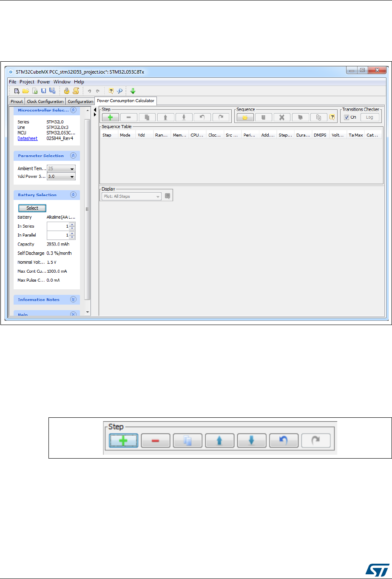
Task: Click the left panel vertical scrollbar
Action: tap(88, 208)
